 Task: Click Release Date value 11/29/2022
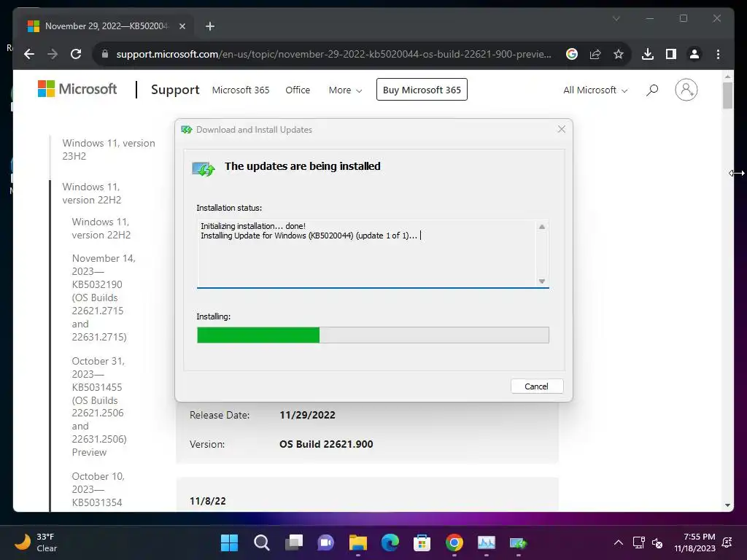pos(307,415)
